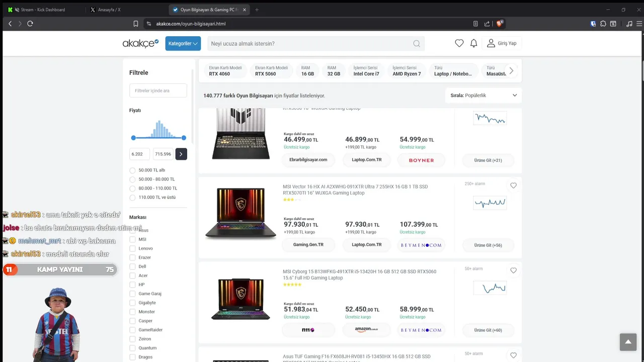
Task: Close the Oyun Bilgisayarı & Gaming PC tab
Action: [245, 10]
